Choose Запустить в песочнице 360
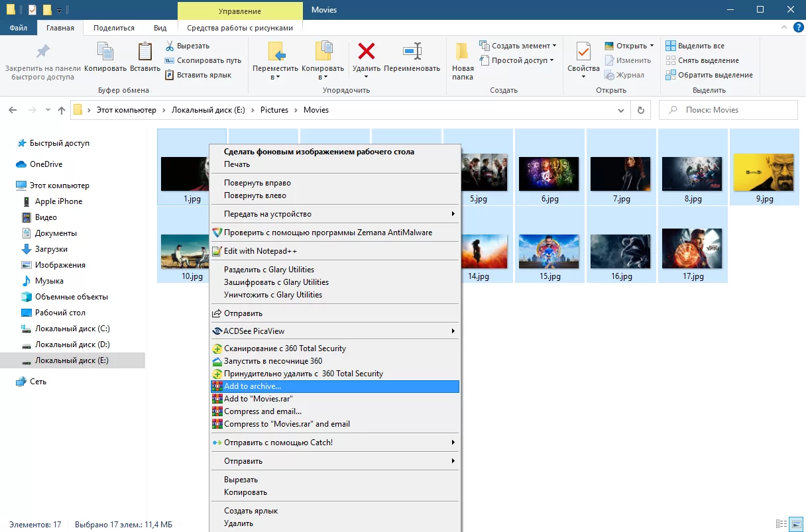The height and width of the screenshot is (532, 806). pyautogui.click(x=334, y=361)
